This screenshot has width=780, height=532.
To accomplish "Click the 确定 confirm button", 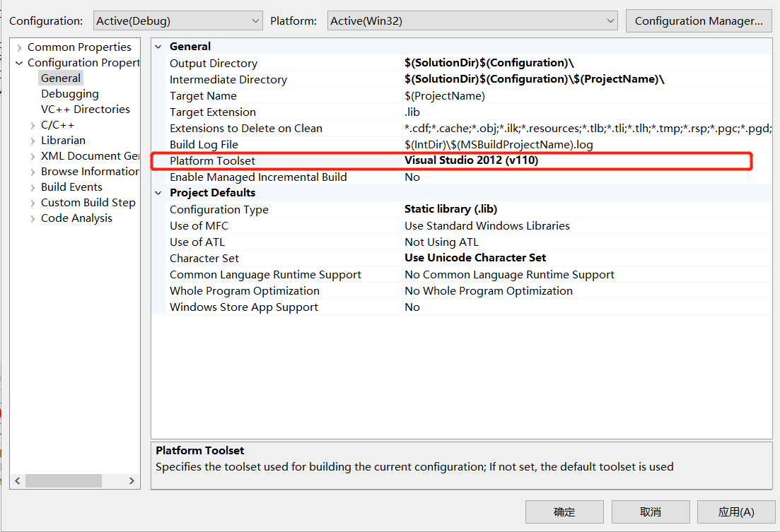I will 564,512.
